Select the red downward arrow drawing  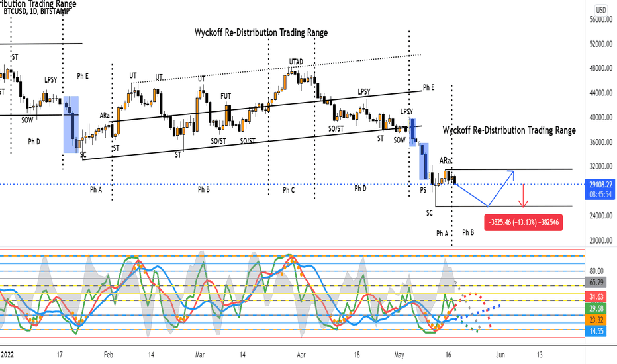point(524,195)
